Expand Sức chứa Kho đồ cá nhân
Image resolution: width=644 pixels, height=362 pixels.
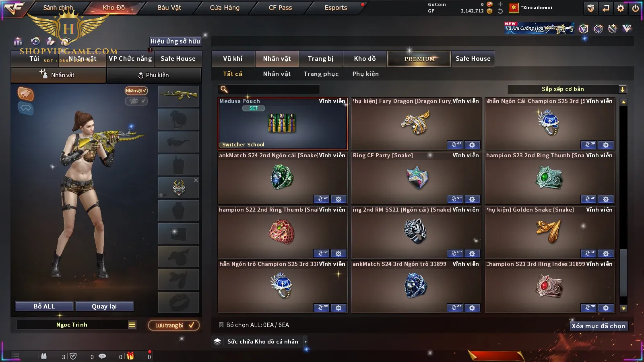(x=305, y=341)
